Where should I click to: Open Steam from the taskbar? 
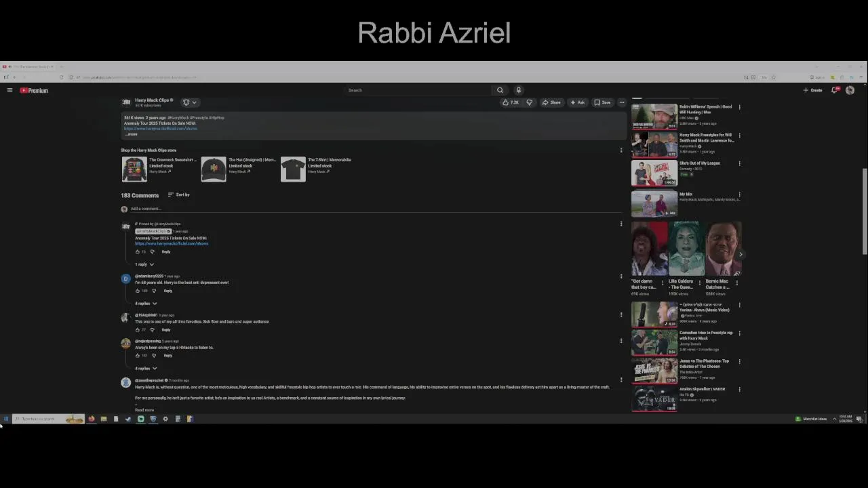128,419
